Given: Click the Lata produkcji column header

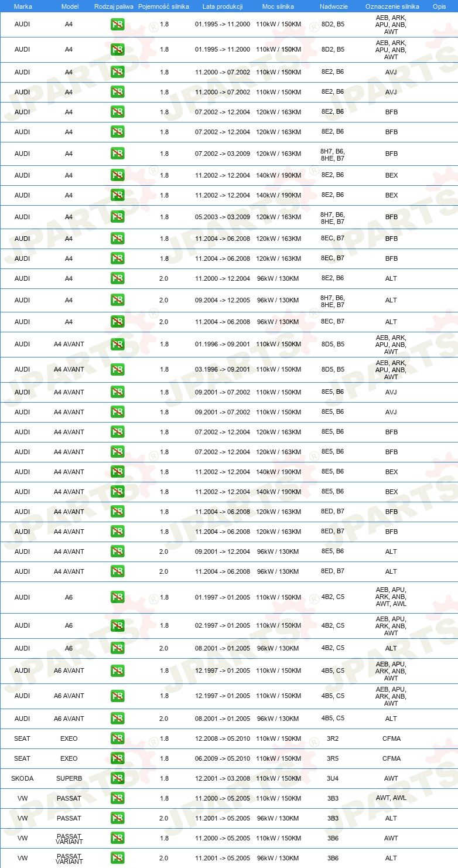Looking at the screenshot, I should click(223, 6).
